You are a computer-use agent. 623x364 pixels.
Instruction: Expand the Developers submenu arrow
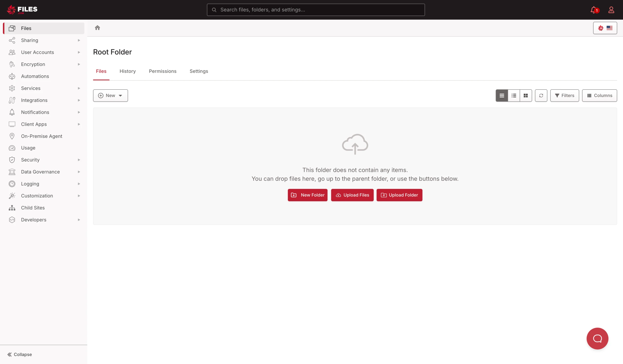pos(79,220)
